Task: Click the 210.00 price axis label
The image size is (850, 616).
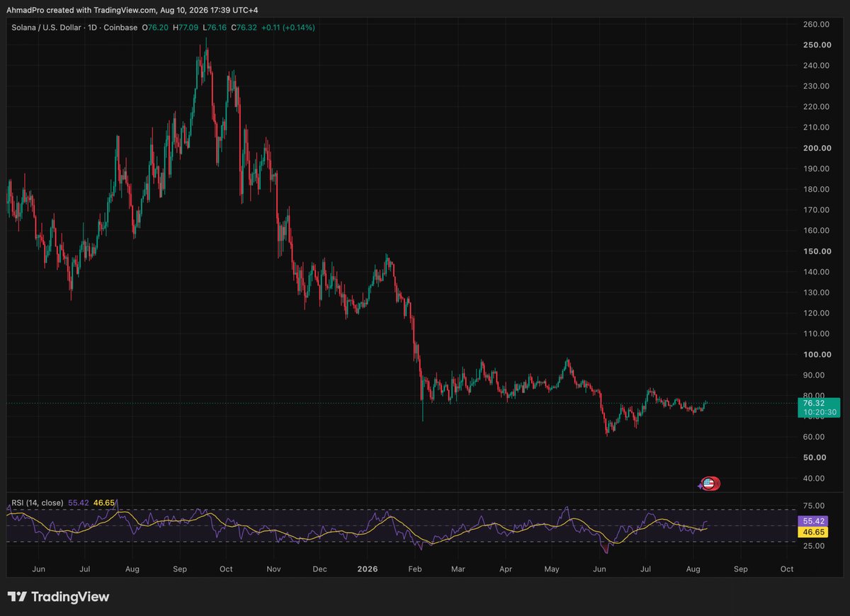Action: (x=816, y=127)
